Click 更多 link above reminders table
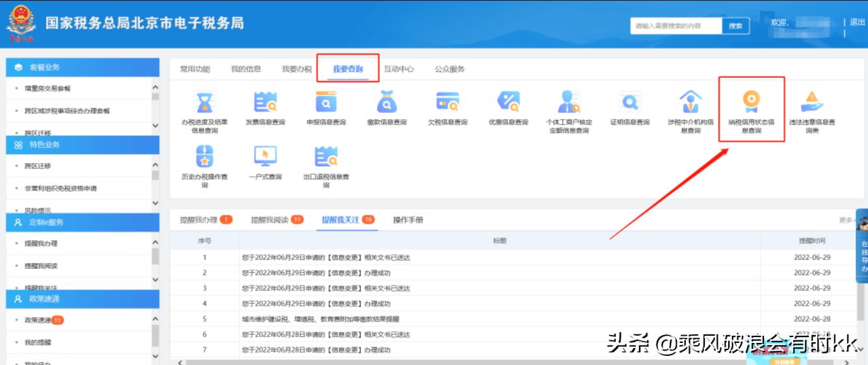 click(847, 221)
